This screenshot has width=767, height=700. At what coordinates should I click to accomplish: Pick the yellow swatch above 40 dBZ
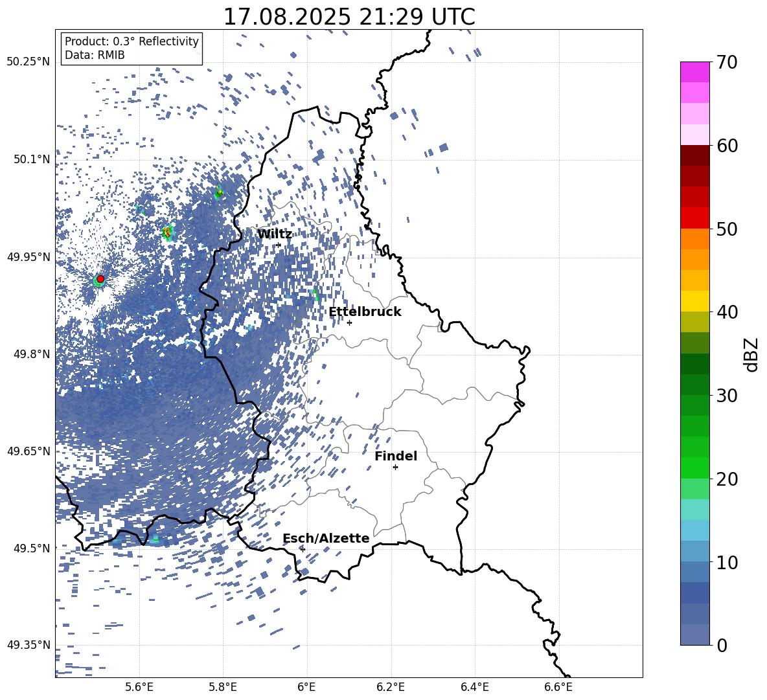point(694,301)
